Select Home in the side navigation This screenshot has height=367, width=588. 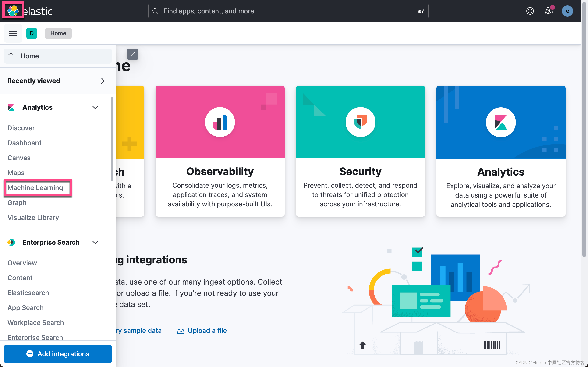(58, 56)
